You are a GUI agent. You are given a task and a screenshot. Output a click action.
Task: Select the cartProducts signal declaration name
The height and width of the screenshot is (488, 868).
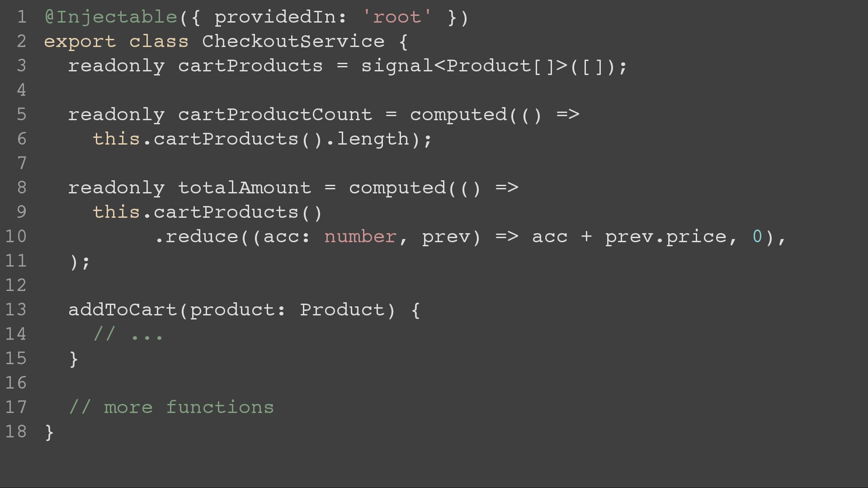(x=250, y=66)
